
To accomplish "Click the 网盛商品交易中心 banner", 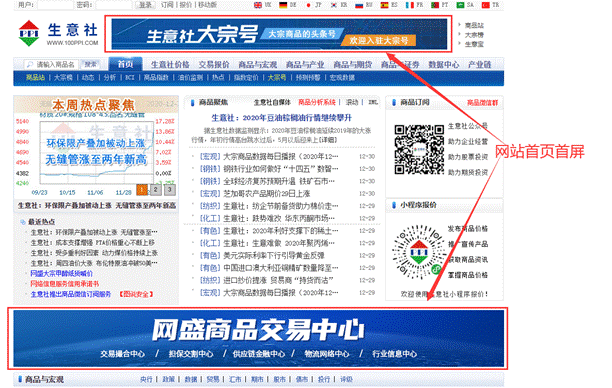I will [x=258, y=338].
